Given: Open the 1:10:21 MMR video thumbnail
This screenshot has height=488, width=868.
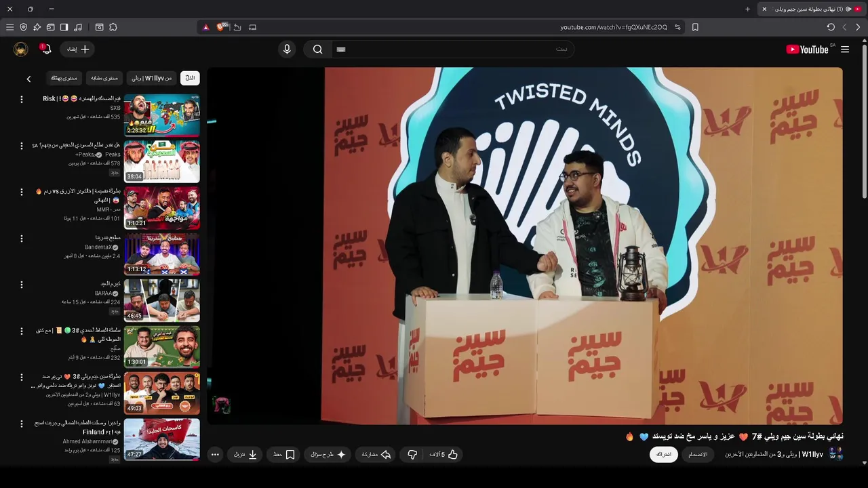Looking at the screenshot, I should point(162,207).
